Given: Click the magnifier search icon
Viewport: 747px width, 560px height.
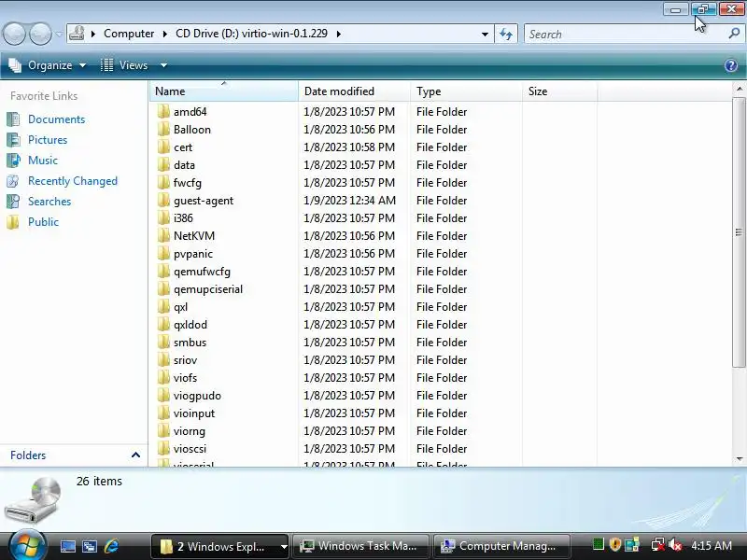Looking at the screenshot, I should click(734, 34).
